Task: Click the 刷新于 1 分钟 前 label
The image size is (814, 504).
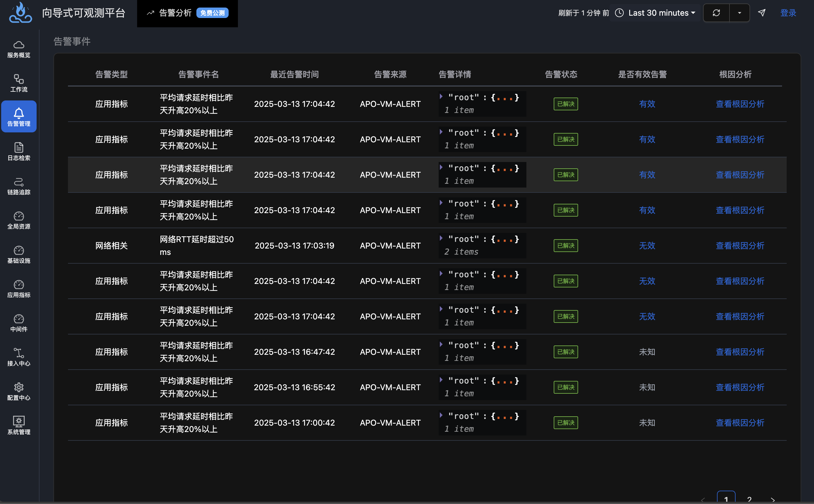Action: [584, 13]
